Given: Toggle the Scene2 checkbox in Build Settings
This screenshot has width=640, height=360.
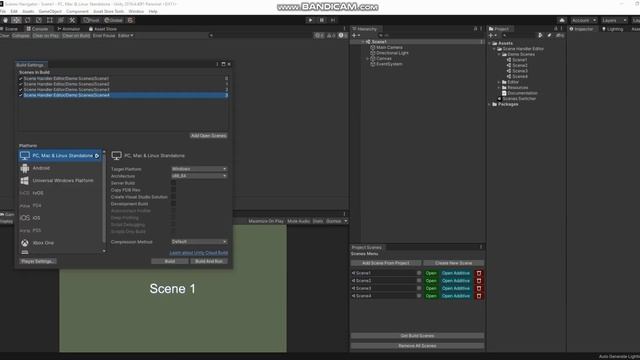Looking at the screenshot, I should tap(21, 84).
